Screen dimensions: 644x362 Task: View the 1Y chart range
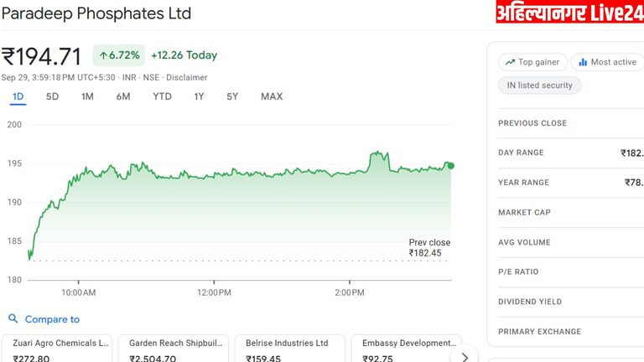tap(199, 96)
